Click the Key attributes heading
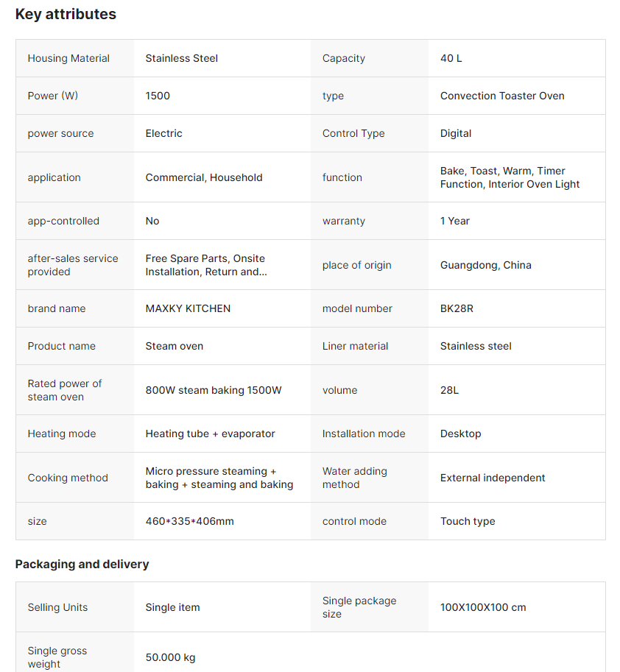 [x=66, y=14]
